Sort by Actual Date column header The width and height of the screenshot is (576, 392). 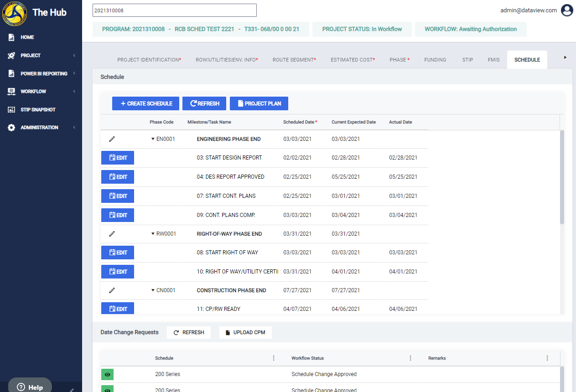click(400, 122)
